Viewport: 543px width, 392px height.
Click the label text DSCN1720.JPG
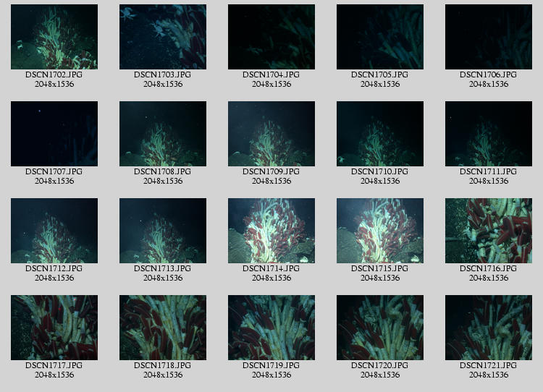coord(380,365)
